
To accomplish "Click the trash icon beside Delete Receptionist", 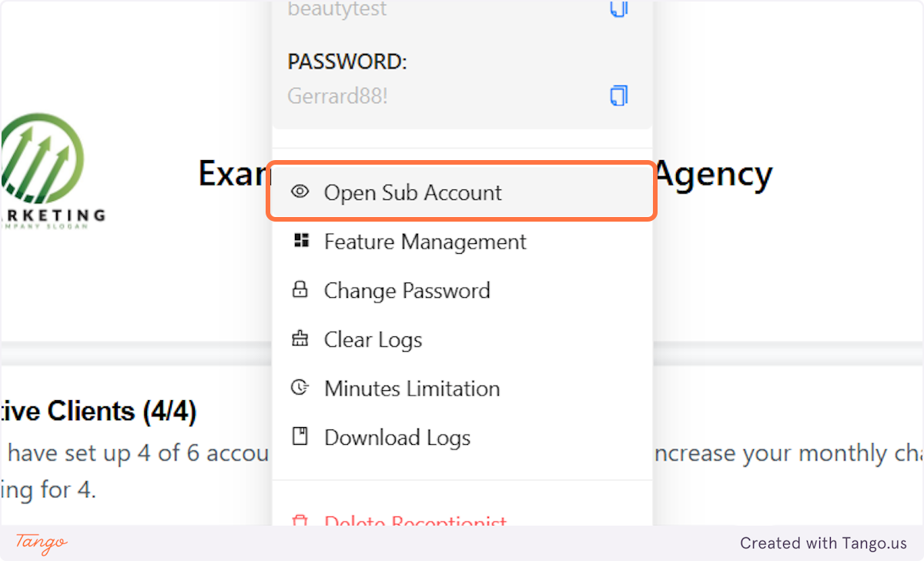I will [x=300, y=521].
